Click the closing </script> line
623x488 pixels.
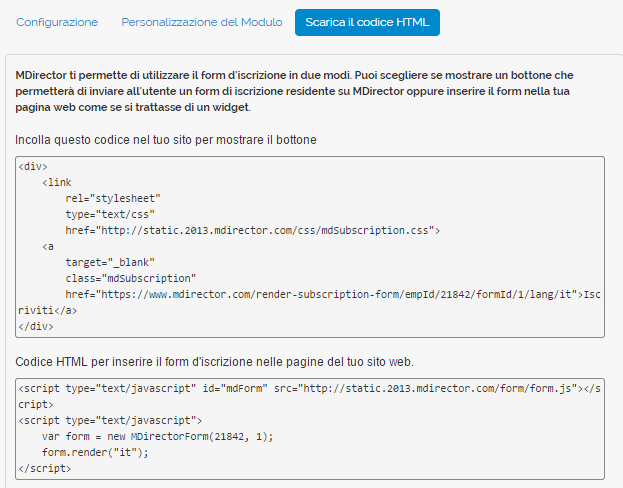44,468
